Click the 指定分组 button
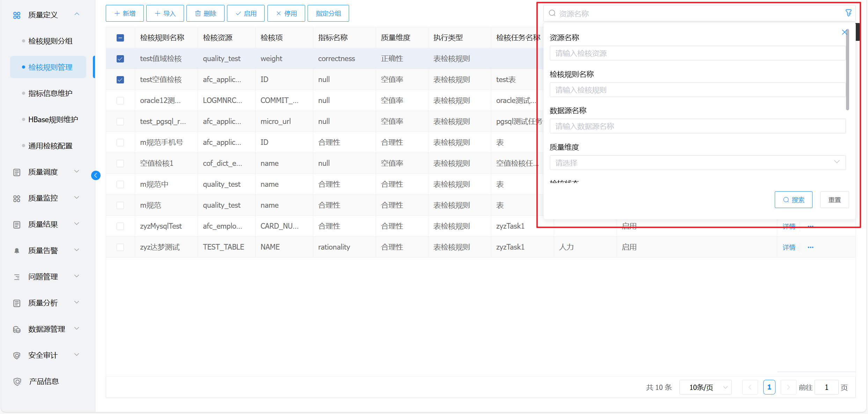The height and width of the screenshot is (414, 868). click(328, 13)
